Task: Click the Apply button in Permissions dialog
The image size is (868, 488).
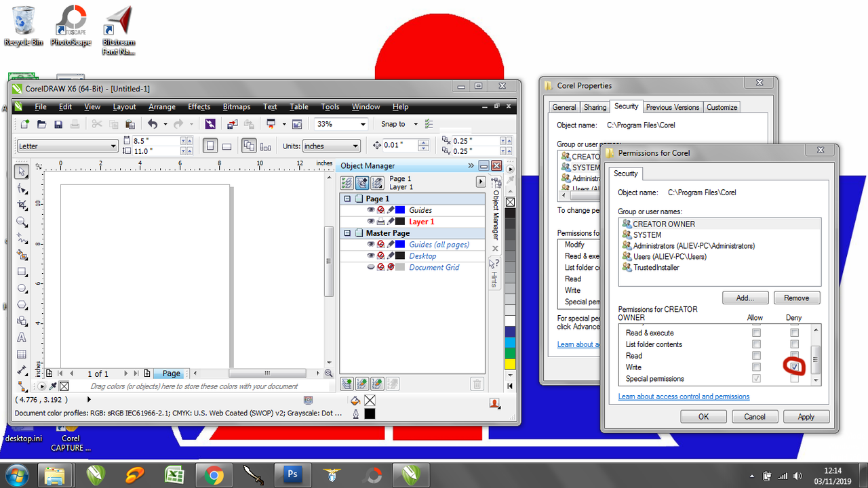Action: [x=806, y=417]
